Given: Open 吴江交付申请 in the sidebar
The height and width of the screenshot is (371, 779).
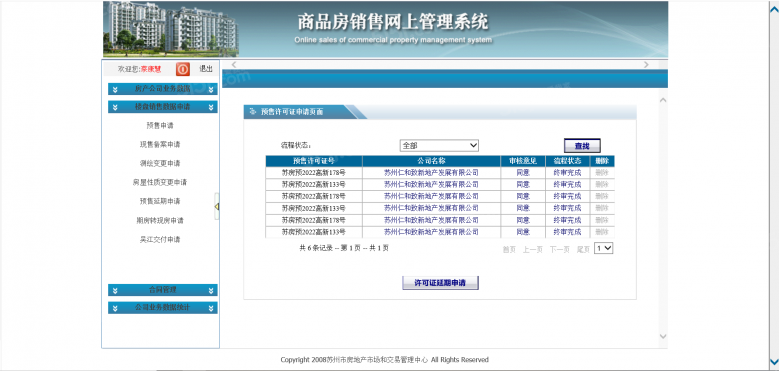Looking at the screenshot, I should [x=160, y=239].
